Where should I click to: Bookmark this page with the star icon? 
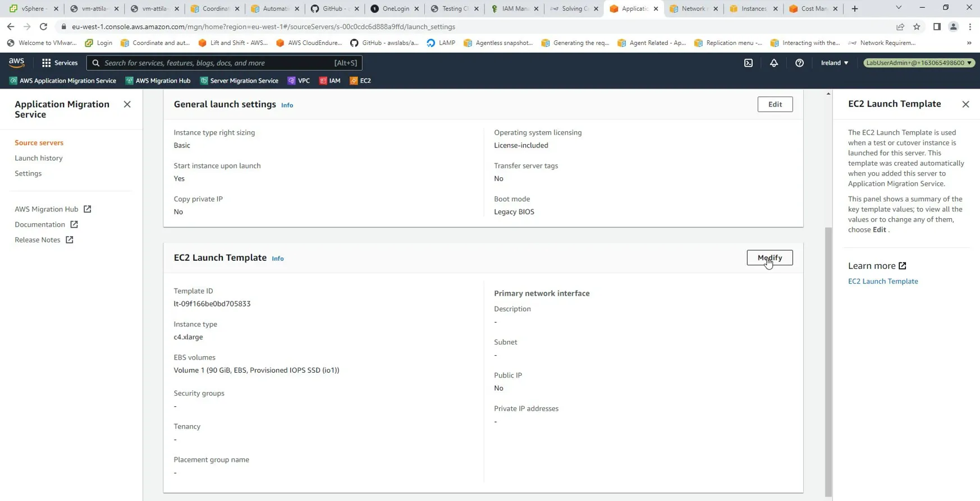917,26
